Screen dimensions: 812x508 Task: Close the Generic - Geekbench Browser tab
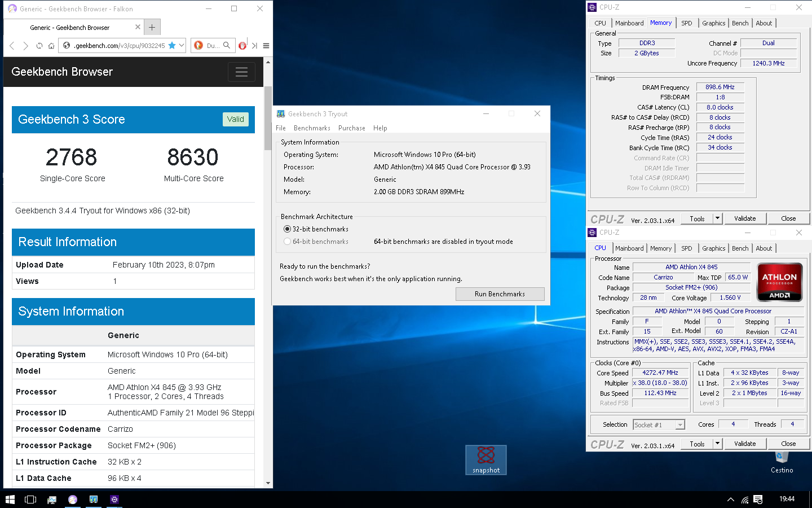click(x=138, y=27)
